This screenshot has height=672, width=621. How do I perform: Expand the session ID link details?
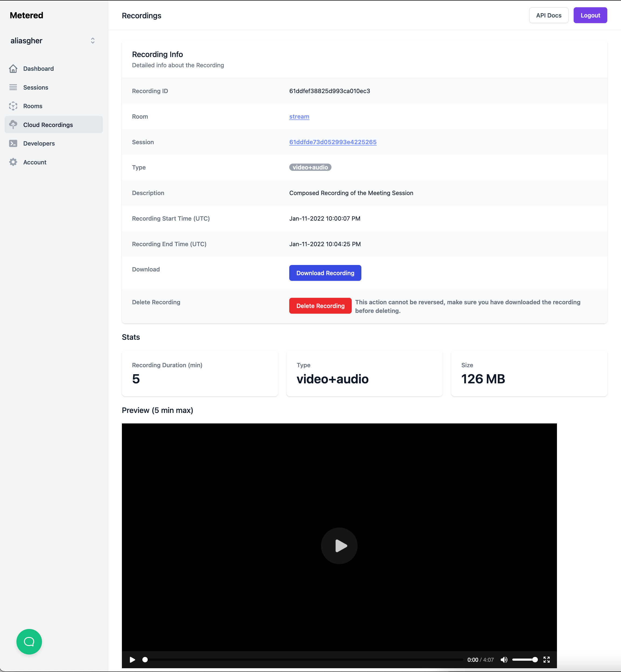[x=333, y=142]
